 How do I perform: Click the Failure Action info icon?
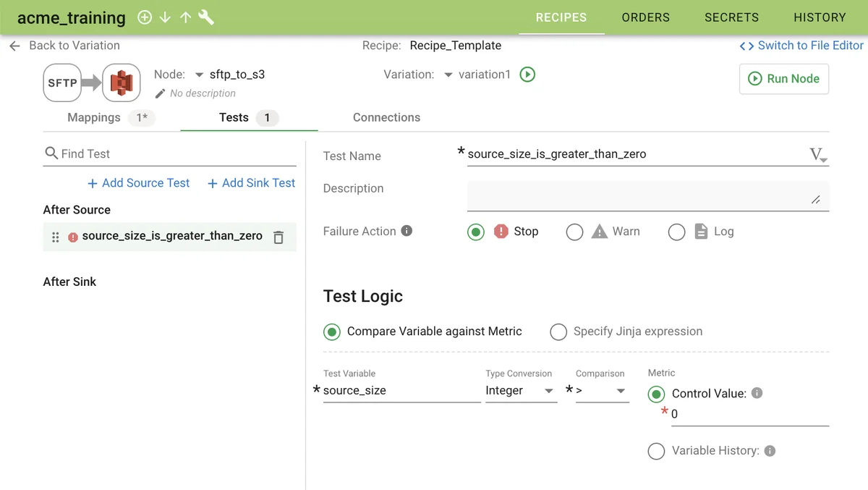(x=407, y=231)
